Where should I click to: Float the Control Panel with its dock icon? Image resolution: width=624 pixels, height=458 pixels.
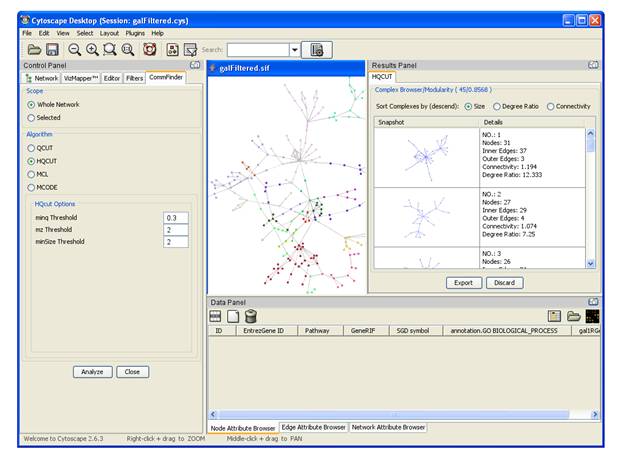(x=195, y=65)
